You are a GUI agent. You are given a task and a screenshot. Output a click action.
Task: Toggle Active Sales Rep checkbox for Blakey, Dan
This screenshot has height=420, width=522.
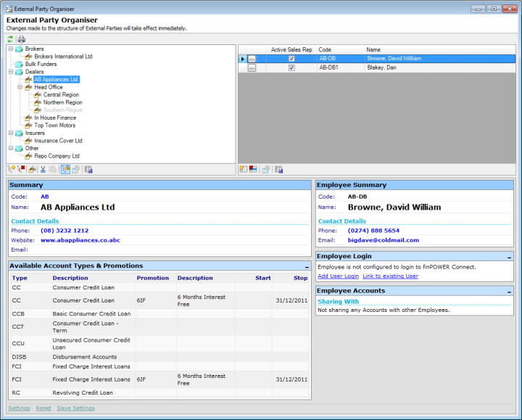291,67
